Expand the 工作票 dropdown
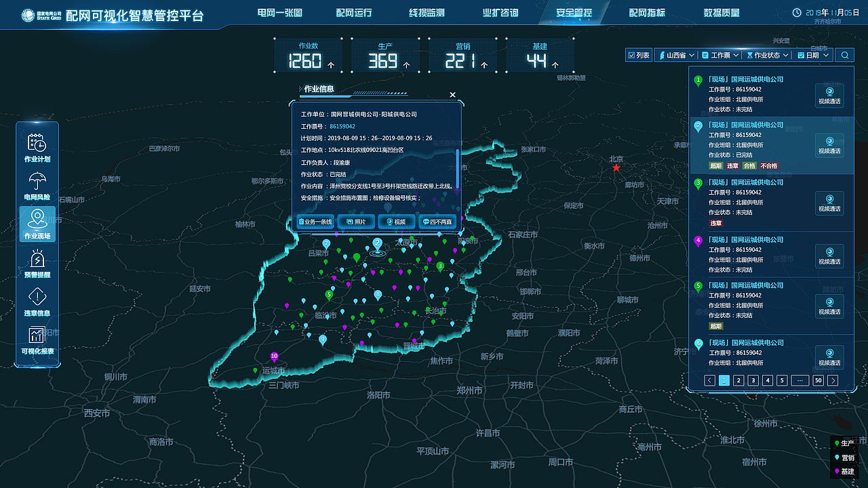The height and width of the screenshot is (488, 868). click(720, 55)
